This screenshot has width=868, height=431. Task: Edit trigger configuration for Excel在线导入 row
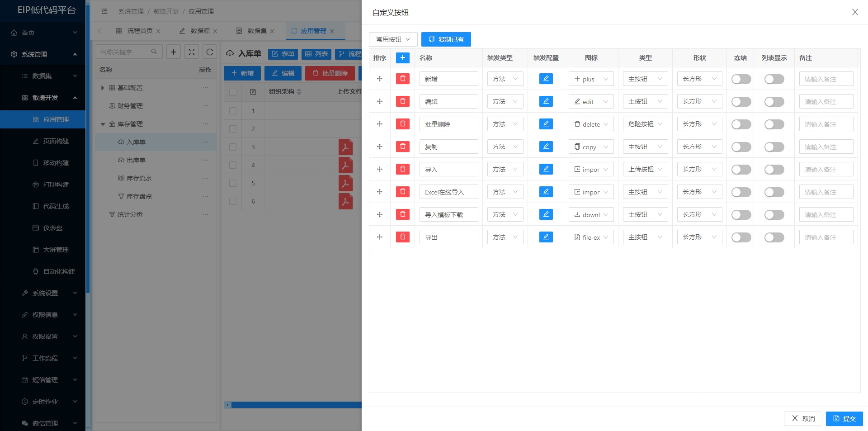[546, 192]
